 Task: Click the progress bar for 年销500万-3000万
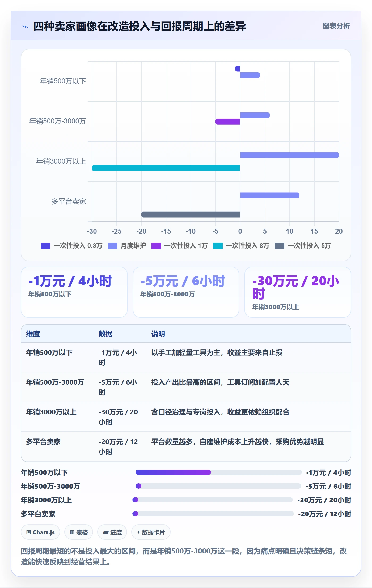pyautogui.click(x=218, y=486)
